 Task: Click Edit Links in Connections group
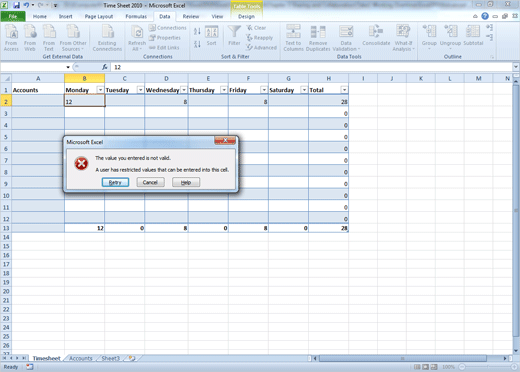(164, 48)
